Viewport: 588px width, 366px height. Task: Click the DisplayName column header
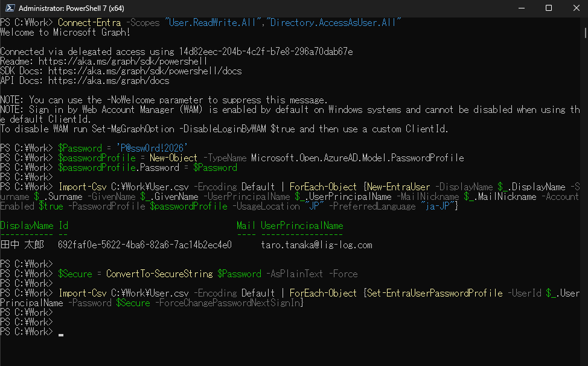point(27,225)
